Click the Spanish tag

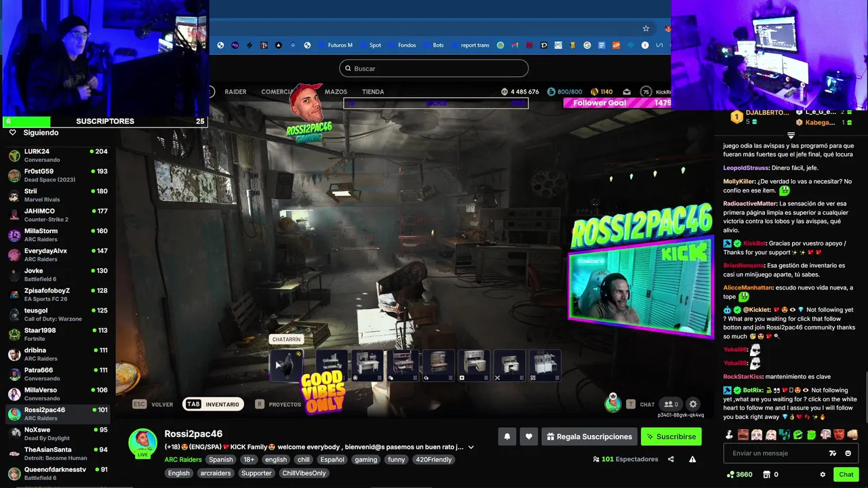pos(221,460)
